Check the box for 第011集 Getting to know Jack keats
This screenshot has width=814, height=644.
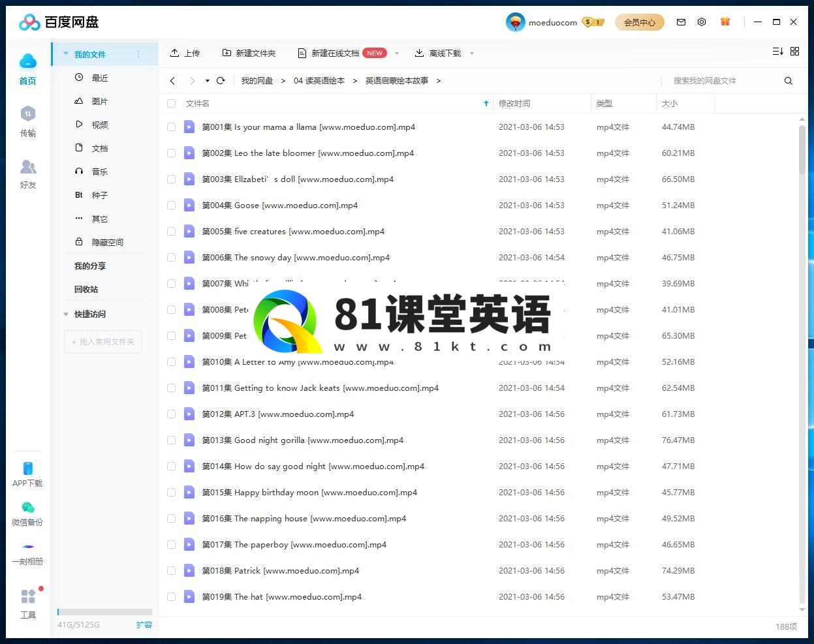point(172,388)
